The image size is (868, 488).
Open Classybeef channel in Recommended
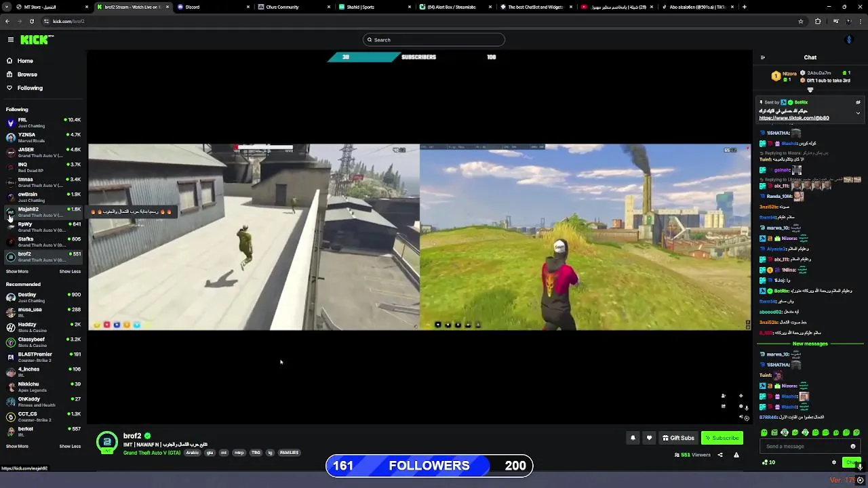tap(43, 342)
